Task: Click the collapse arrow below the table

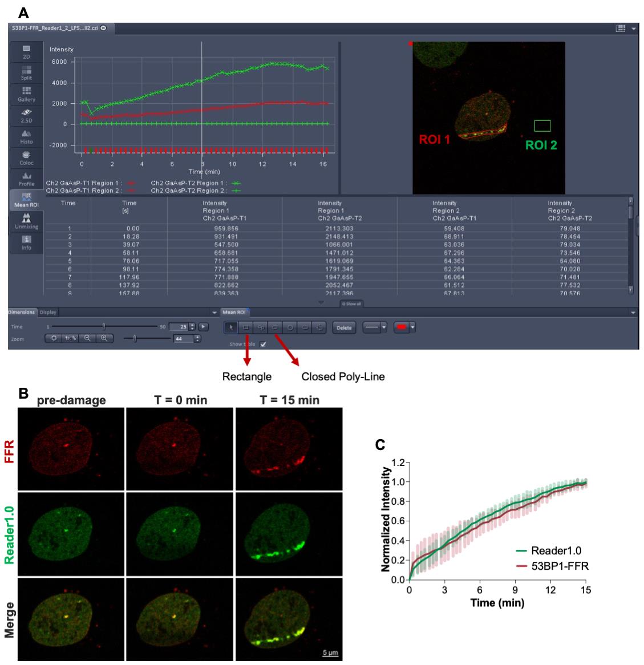Action: [x=321, y=302]
